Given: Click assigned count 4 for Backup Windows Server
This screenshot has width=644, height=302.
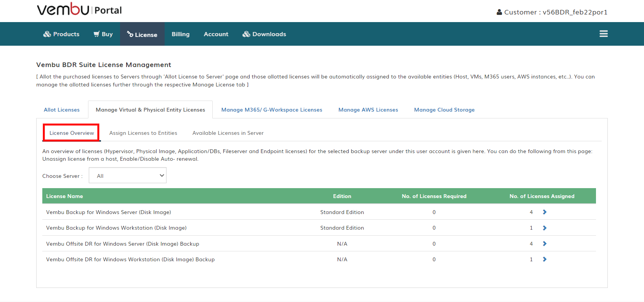Looking at the screenshot, I should 531,212.
